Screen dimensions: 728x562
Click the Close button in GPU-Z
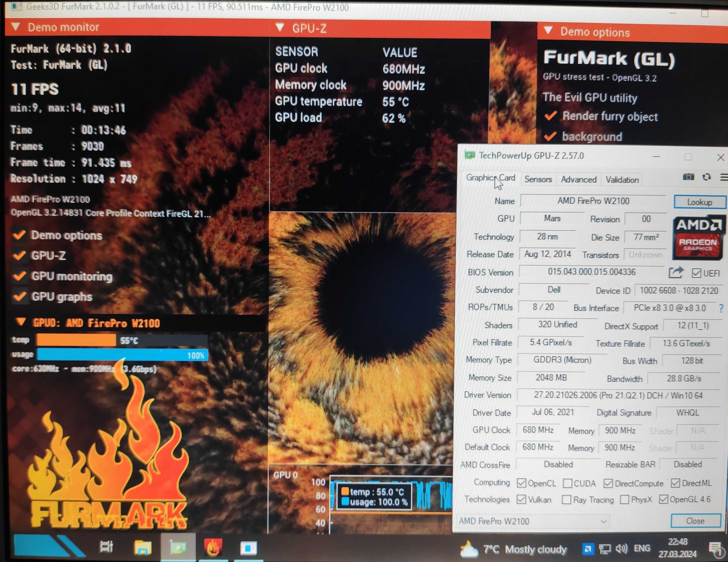(695, 521)
